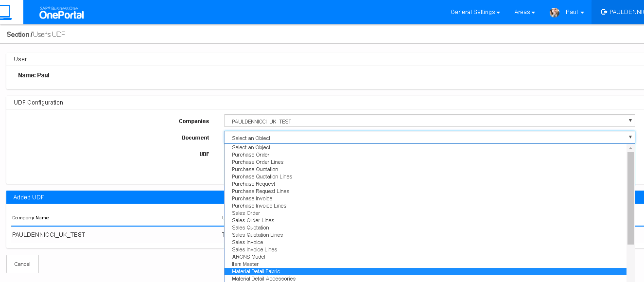Click the Section breadcrumb link
The width and height of the screenshot is (644, 282).
click(x=17, y=35)
